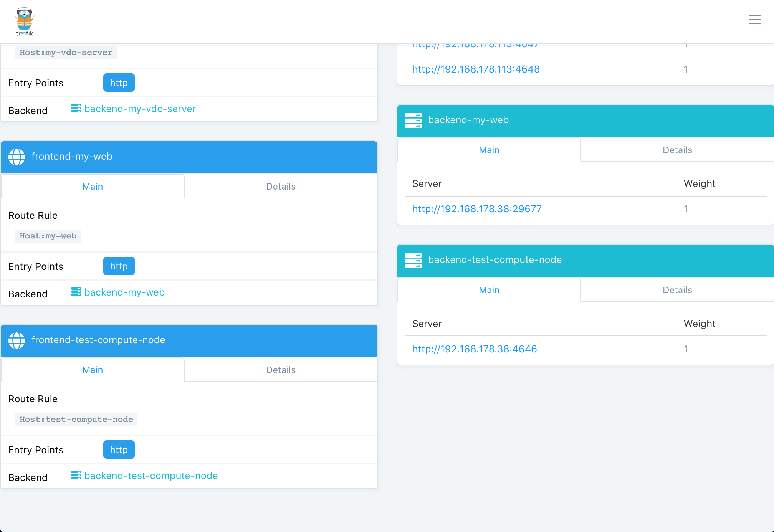
Task: Click the Entry Points label in frontend-my-web
Action: pyautogui.click(x=36, y=266)
